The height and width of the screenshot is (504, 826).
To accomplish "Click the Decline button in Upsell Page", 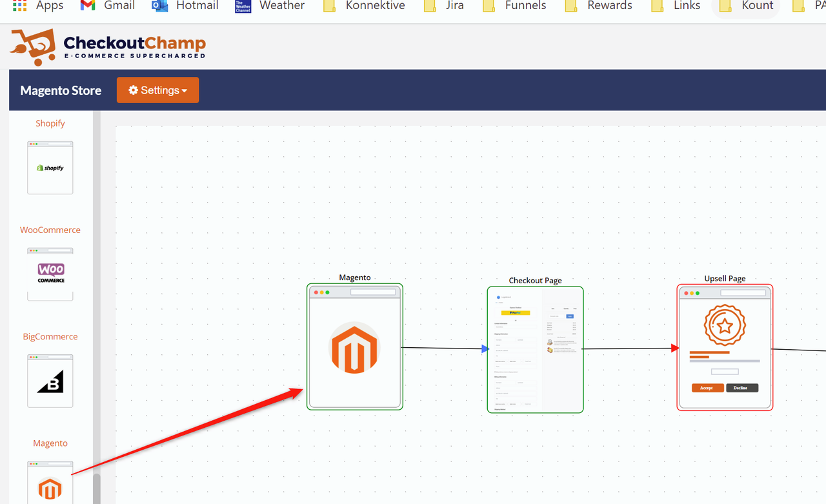I will pos(741,388).
